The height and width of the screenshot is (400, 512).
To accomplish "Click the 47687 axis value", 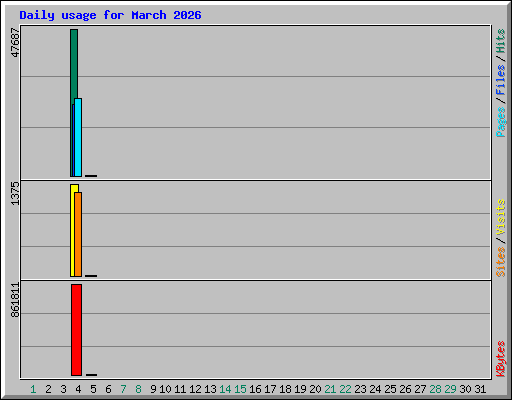I will tap(15, 43).
